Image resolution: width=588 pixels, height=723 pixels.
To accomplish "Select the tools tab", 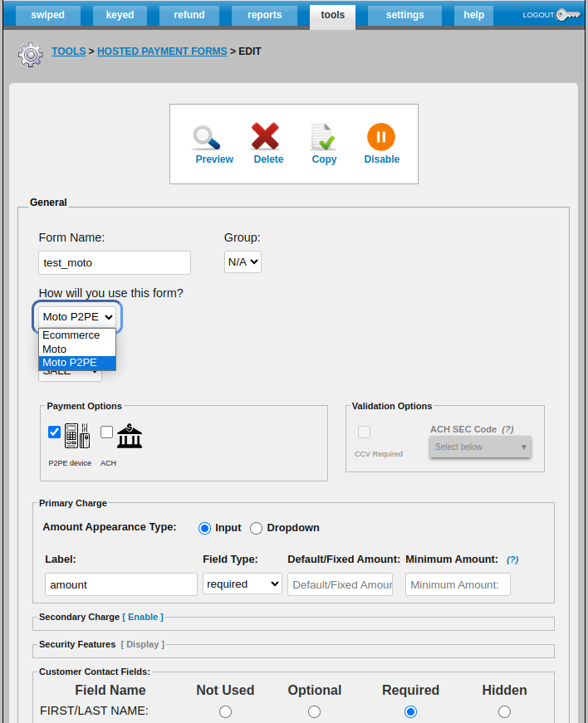I will tap(332, 16).
